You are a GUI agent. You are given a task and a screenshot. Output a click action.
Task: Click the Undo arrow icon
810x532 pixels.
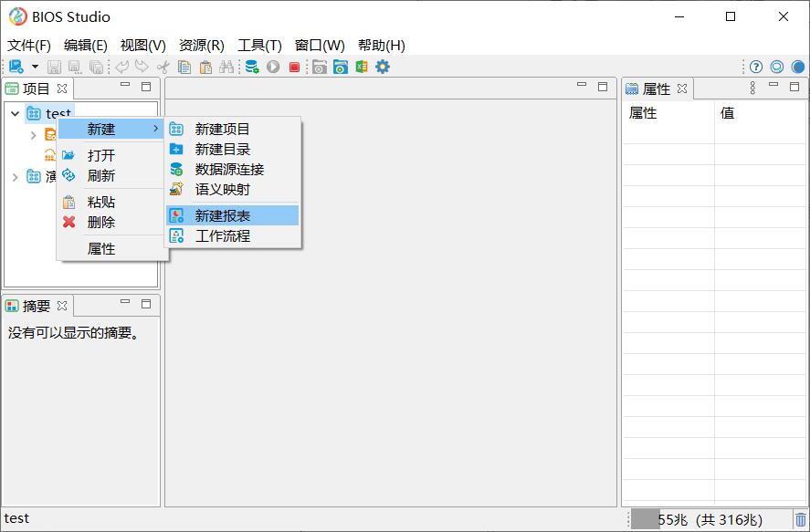click(122, 67)
